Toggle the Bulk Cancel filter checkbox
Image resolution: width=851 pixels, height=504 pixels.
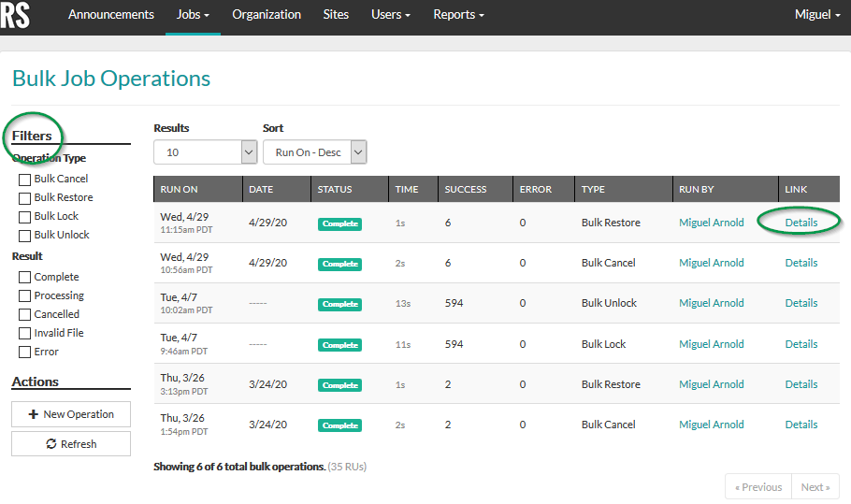click(24, 180)
